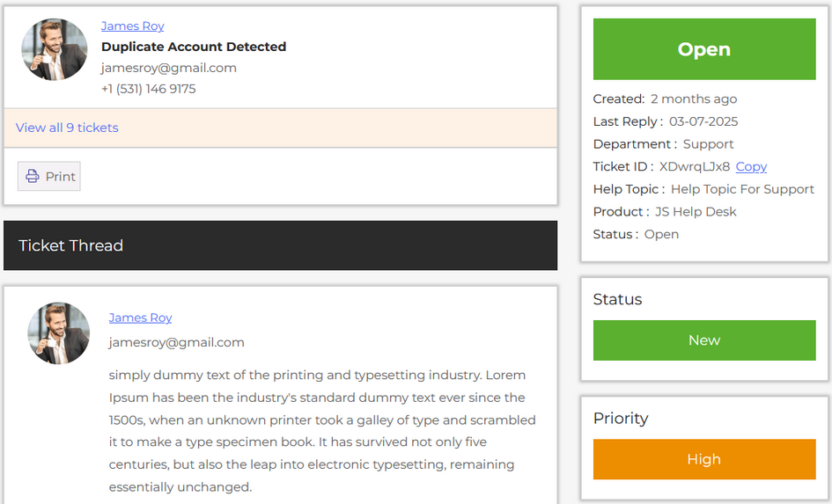Click the green New status button

tap(704, 340)
